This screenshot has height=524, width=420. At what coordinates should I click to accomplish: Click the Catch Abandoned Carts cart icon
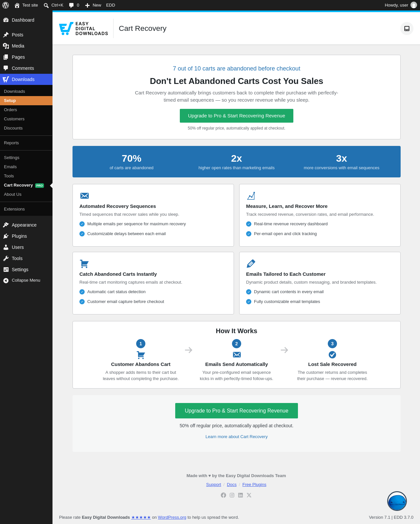(x=84, y=264)
